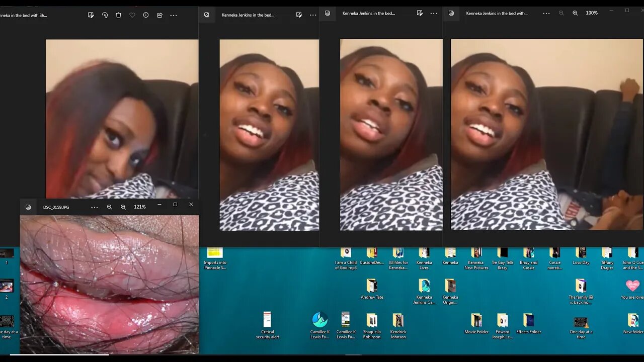Select the Edward Joseph Le... folder
This screenshot has height=362, width=644.
tap(502, 325)
